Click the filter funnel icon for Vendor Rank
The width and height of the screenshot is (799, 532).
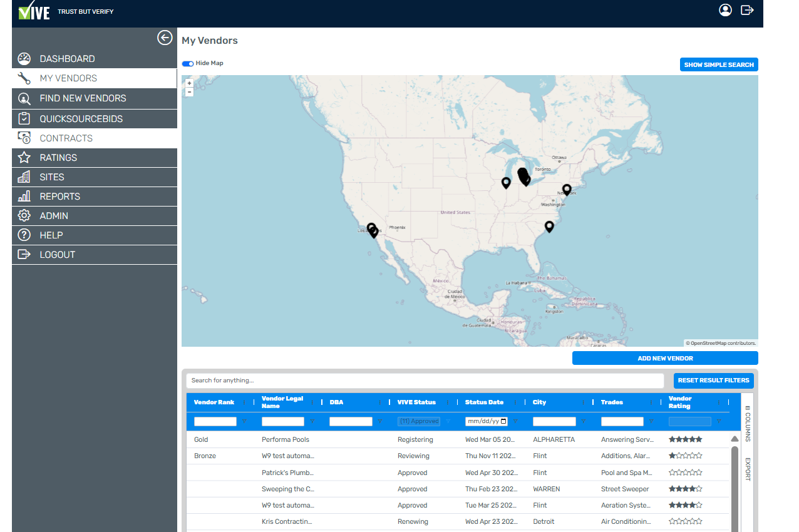point(244,421)
